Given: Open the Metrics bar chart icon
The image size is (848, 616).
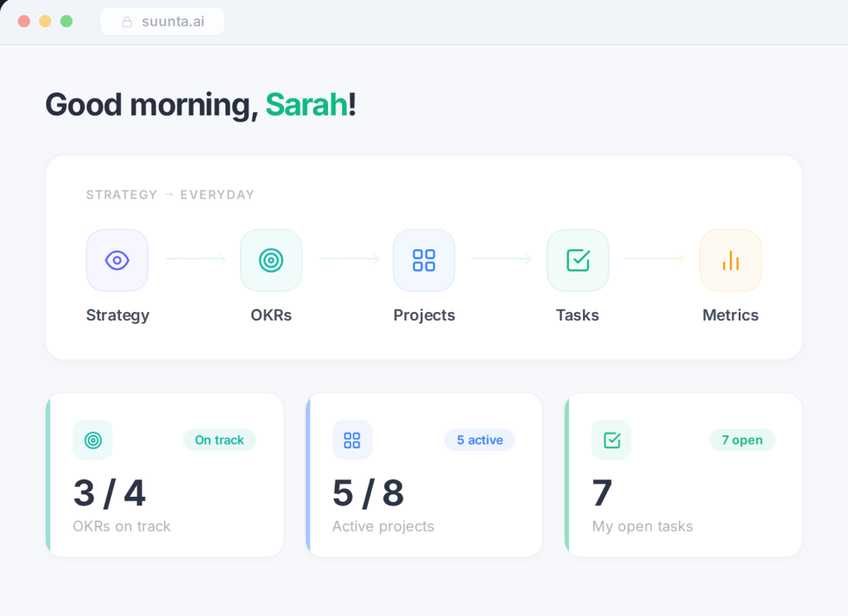Looking at the screenshot, I should coord(730,260).
